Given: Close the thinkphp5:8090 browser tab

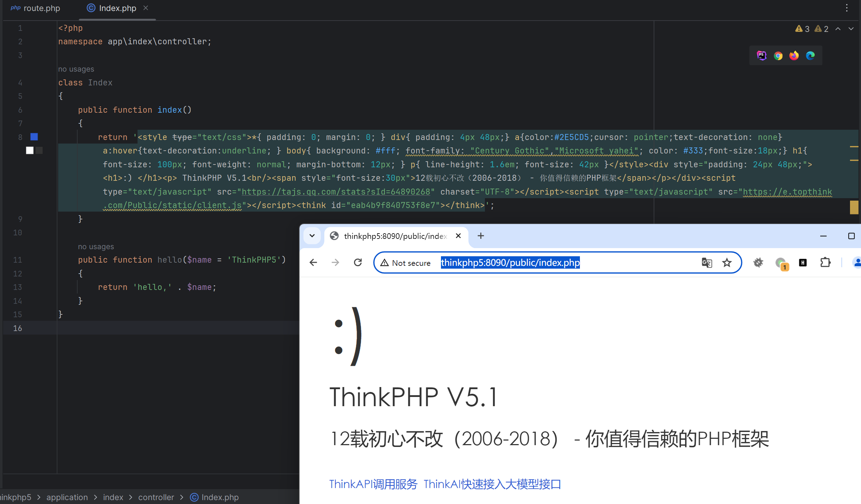Looking at the screenshot, I should (458, 236).
